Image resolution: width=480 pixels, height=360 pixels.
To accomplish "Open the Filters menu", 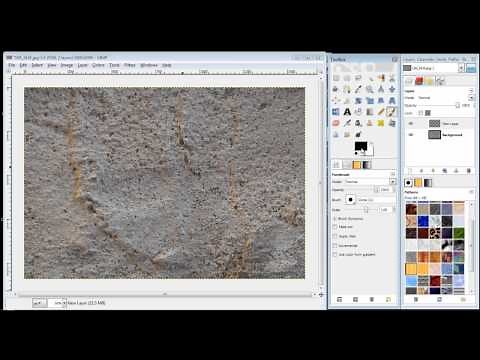I will (x=130, y=65).
